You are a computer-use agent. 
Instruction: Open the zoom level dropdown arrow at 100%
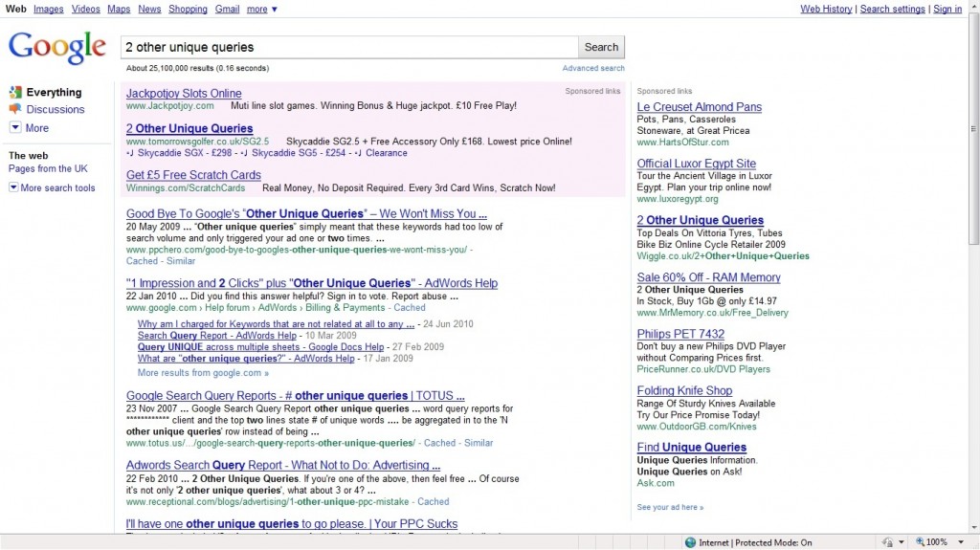pos(961,542)
